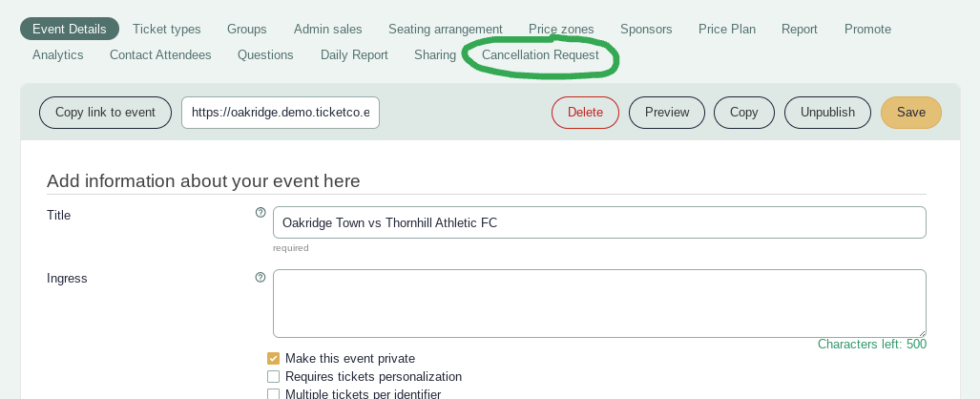Screen dimensions: 980x399
Task: Open the Seating arrangement tab
Action: pyautogui.click(x=446, y=29)
